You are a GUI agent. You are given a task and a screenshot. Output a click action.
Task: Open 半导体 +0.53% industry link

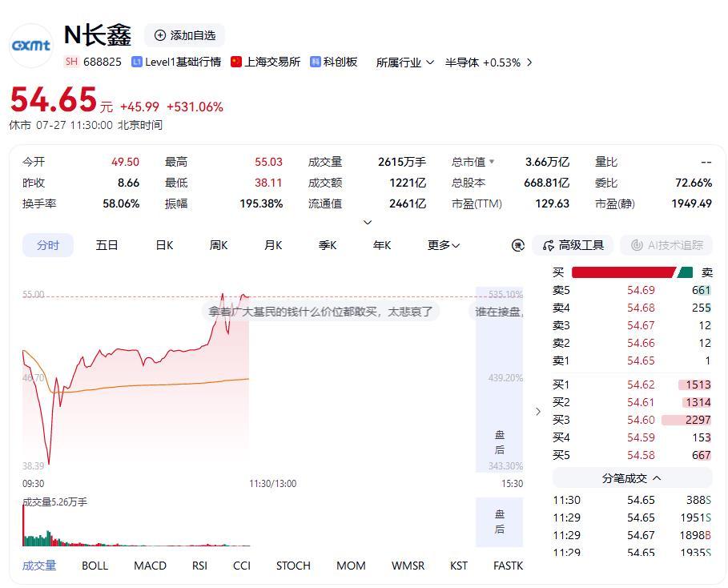489,62
